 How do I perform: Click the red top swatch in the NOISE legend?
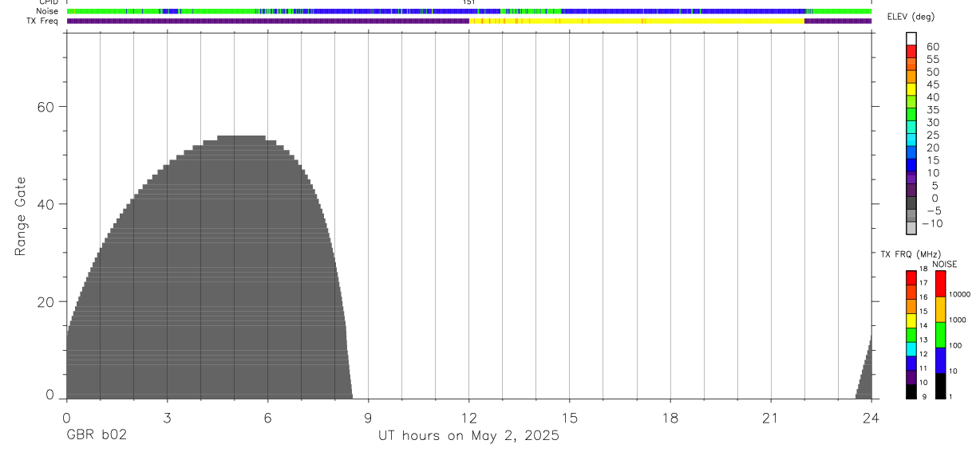[x=940, y=284]
